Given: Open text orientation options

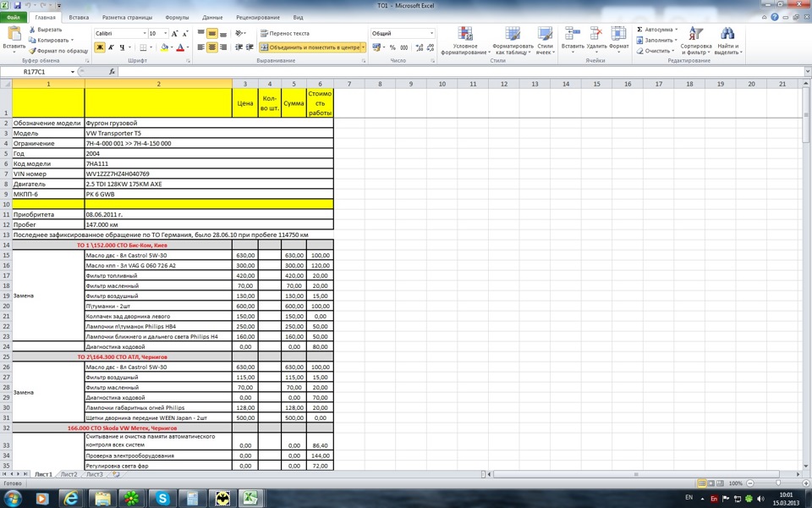Looking at the screenshot, I should click(x=239, y=33).
